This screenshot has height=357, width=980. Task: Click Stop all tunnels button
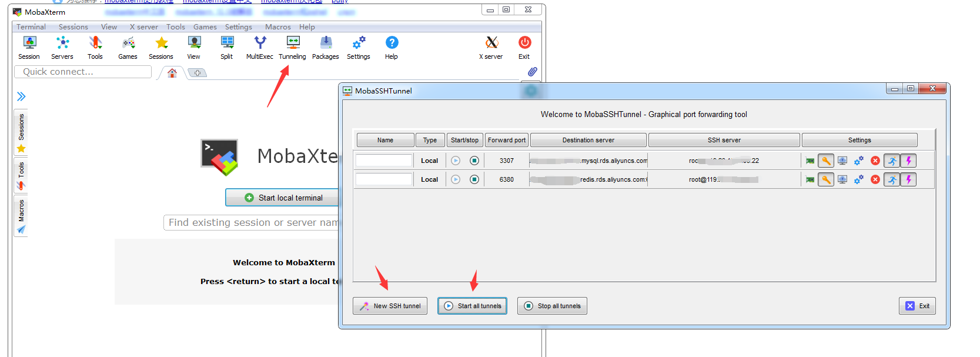tap(552, 306)
